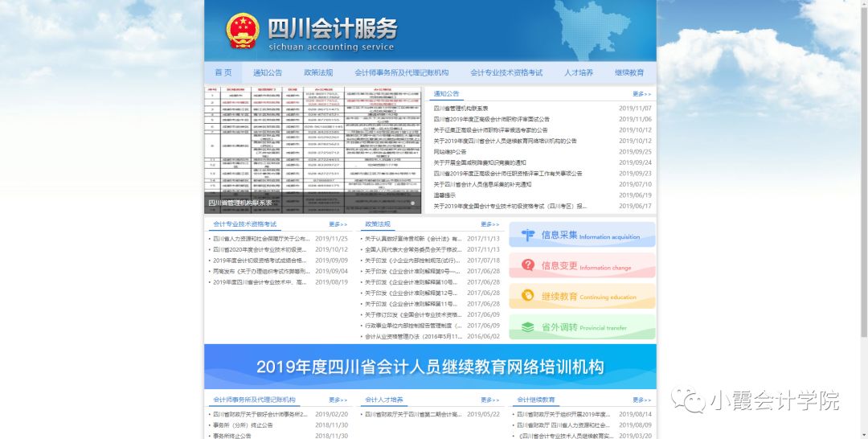The image size is (868, 439).
Task: Click the signpost icon on 信息采集 button
Action: (x=528, y=235)
